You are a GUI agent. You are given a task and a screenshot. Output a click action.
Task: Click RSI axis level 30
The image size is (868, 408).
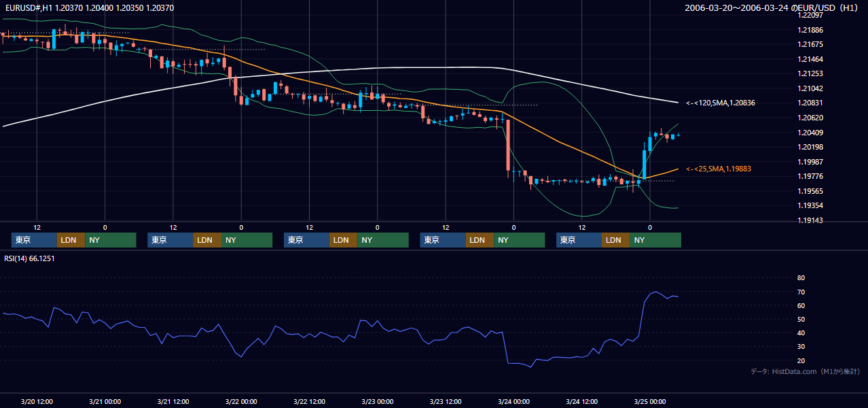coord(801,347)
